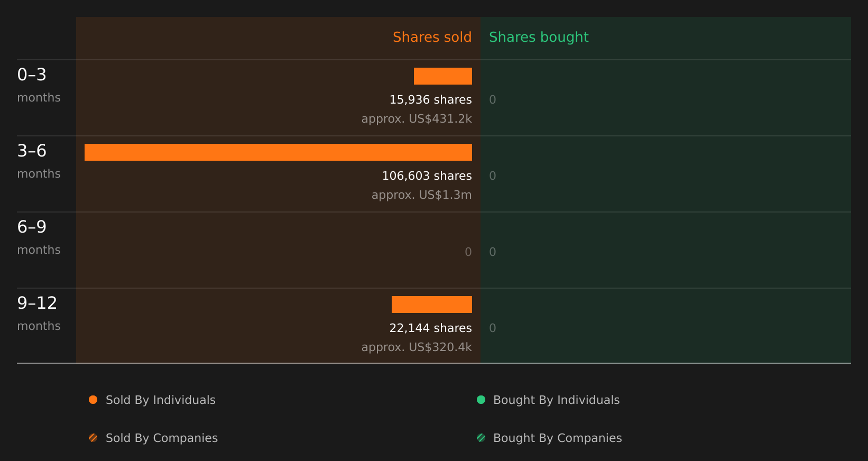868x461 pixels.
Task: Click the striped Bought By Companies legend icon
Action: tap(481, 438)
